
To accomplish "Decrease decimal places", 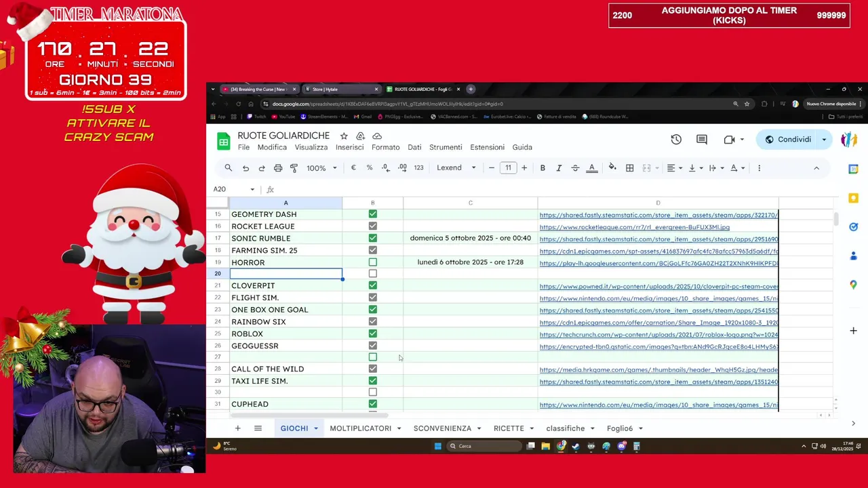I will click(386, 168).
